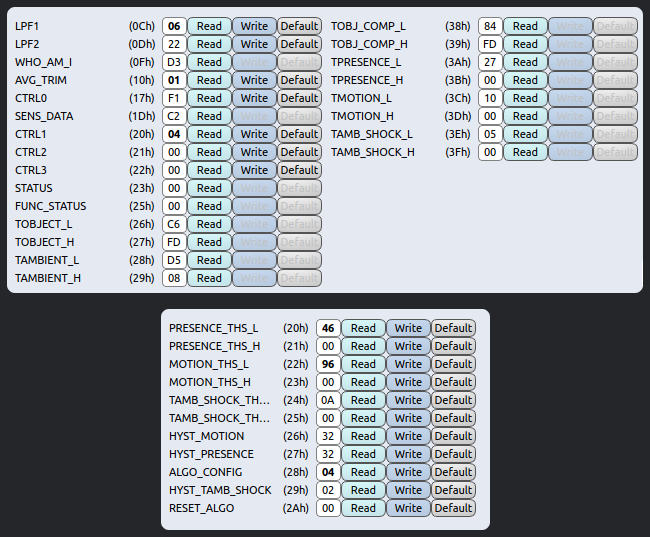The width and height of the screenshot is (650, 537).
Task: Read the FUNC_STATUS register
Action: pos(209,206)
